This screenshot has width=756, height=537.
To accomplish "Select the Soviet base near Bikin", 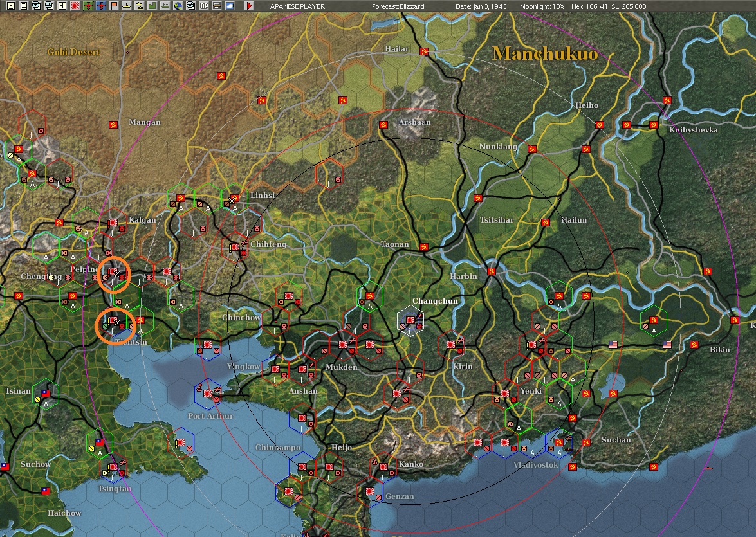I will point(694,345).
